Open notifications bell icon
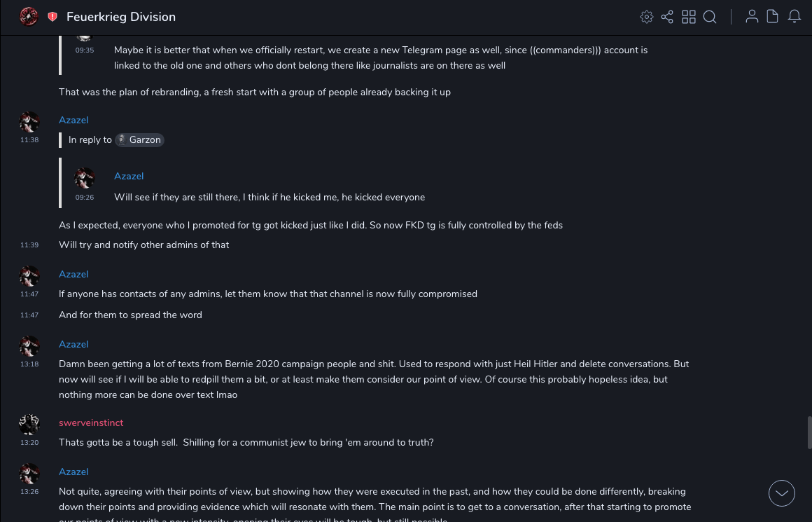This screenshot has height=522, width=812. (x=794, y=17)
